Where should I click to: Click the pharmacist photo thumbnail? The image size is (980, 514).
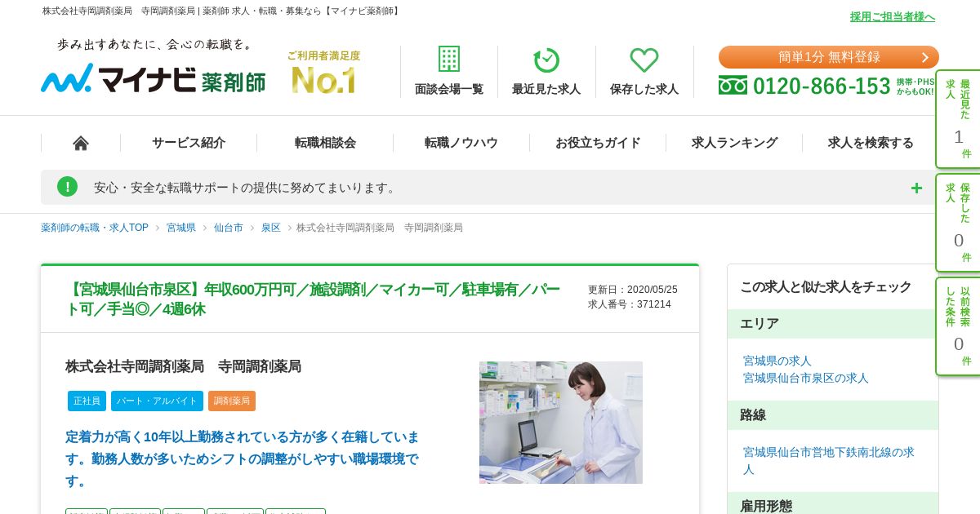pyautogui.click(x=561, y=423)
